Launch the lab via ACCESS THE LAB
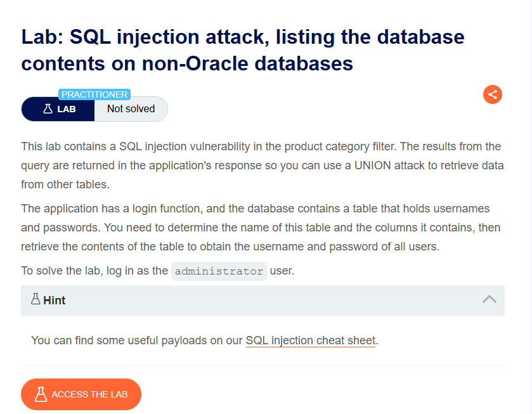 point(81,394)
